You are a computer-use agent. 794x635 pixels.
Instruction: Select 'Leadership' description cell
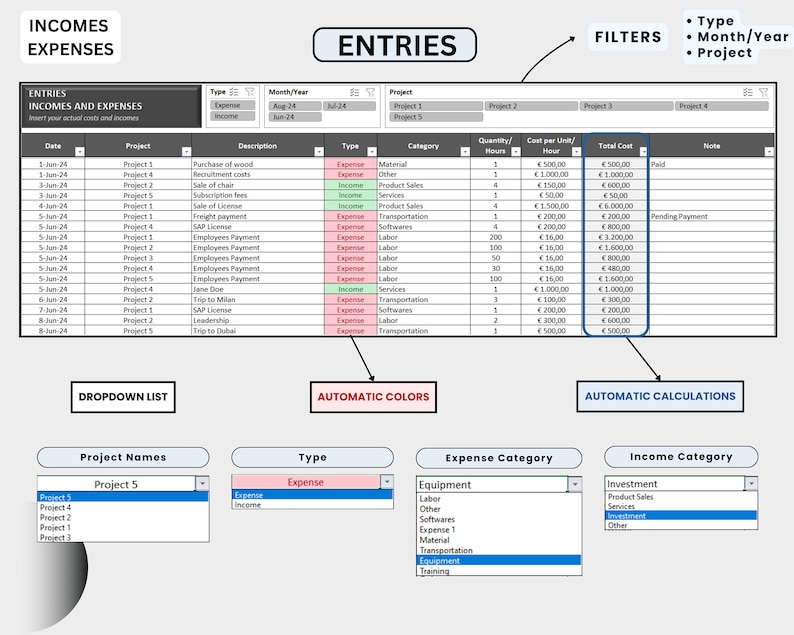[x=258, y=320]
